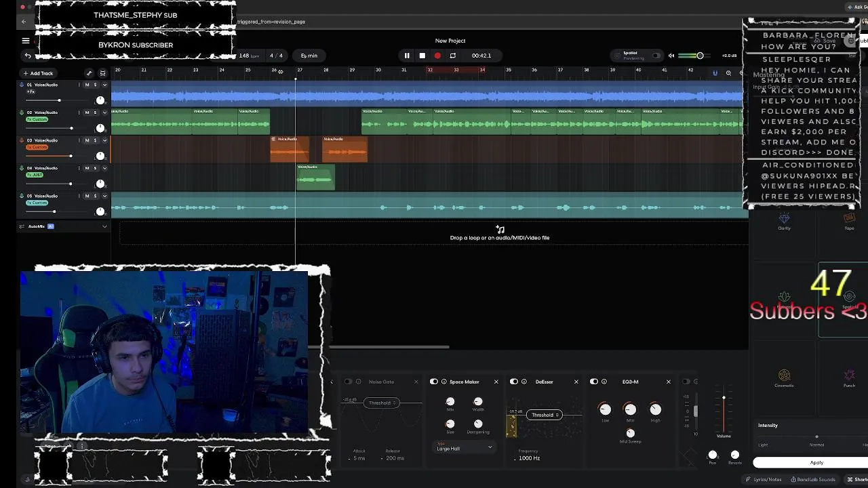Mute track 04 Voice/Audio
Screen dimensions: 868x488
87,168
